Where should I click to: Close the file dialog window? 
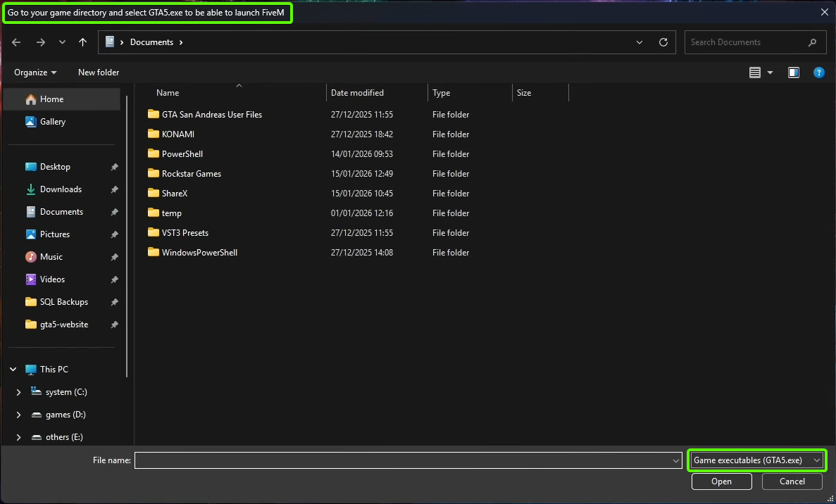click(x=824, y=12)
